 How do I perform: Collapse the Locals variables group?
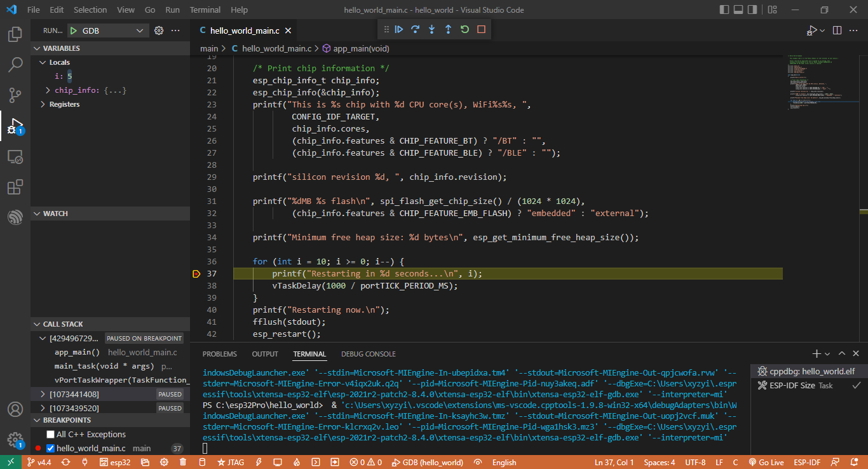tap(43, 62)
